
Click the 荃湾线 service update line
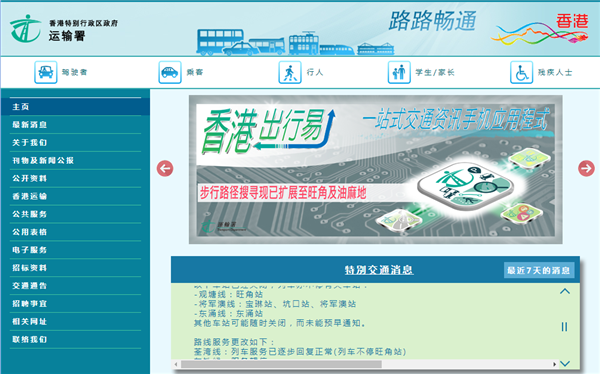point(300,351)
